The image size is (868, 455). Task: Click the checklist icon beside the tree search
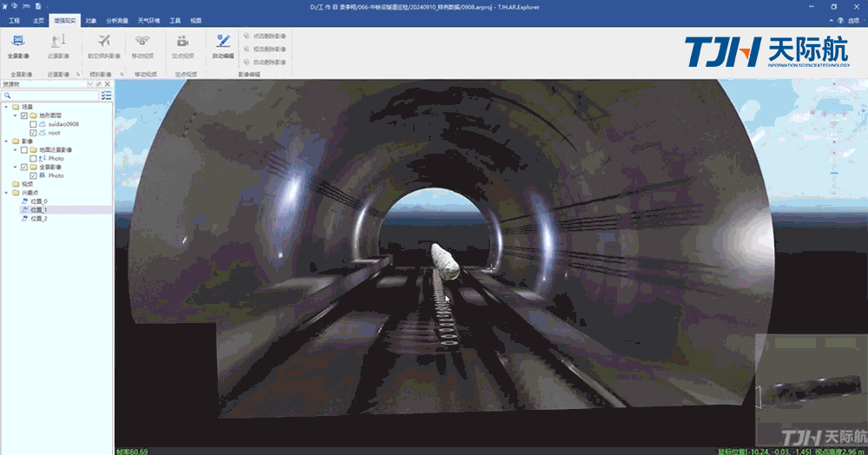click(106, 96)
